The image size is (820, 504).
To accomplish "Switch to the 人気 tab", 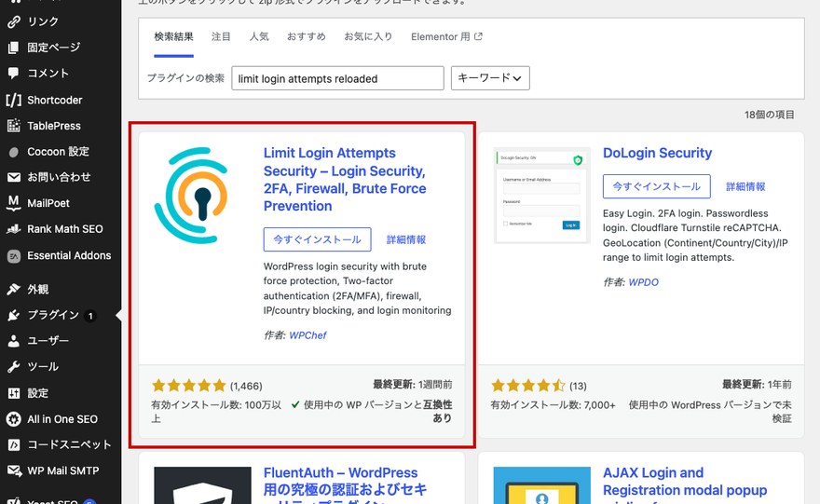I will (x=259, y=36).
